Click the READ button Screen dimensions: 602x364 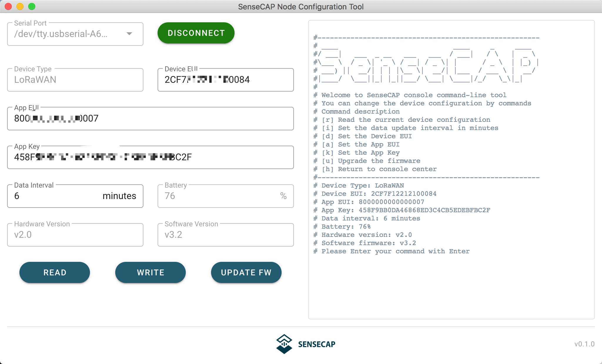55,272
